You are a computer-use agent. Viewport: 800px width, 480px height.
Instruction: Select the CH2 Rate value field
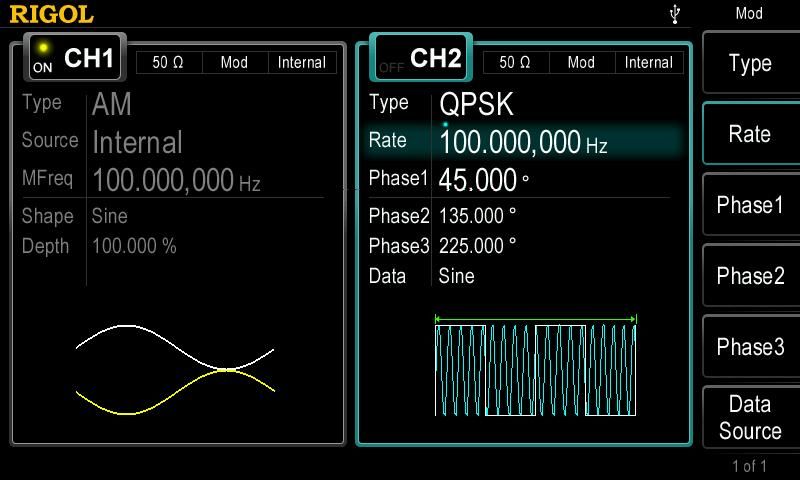coord(523,142)
